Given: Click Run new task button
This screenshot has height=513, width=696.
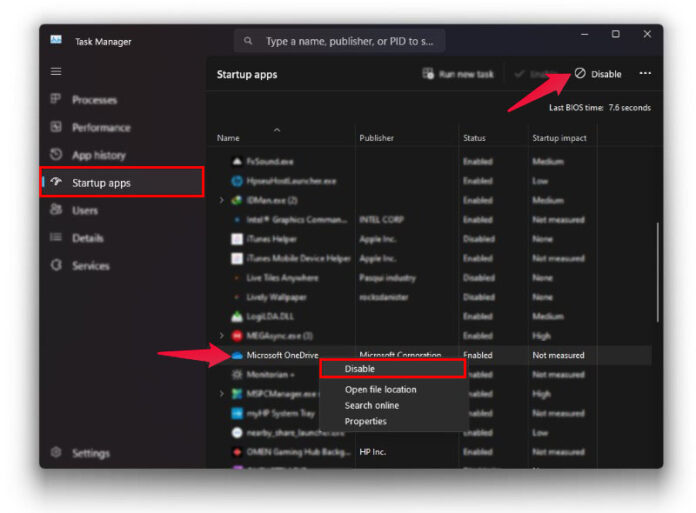Looking at the screenshot, I should coord(459,74).
